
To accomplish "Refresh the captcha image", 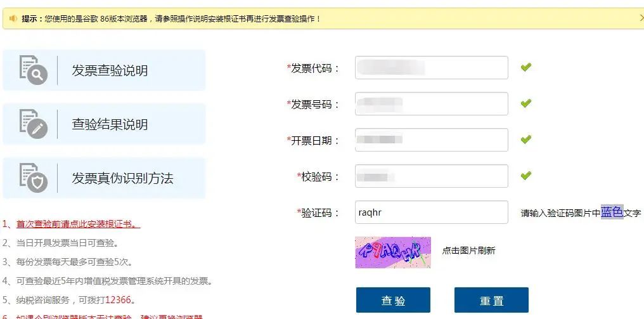I will [x=393, y=252].
